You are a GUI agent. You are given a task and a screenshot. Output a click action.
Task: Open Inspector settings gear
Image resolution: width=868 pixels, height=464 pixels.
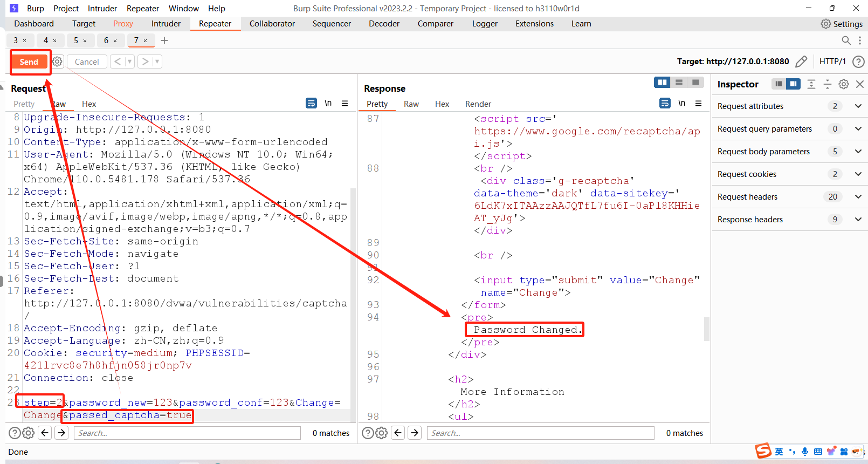(844, 84)
